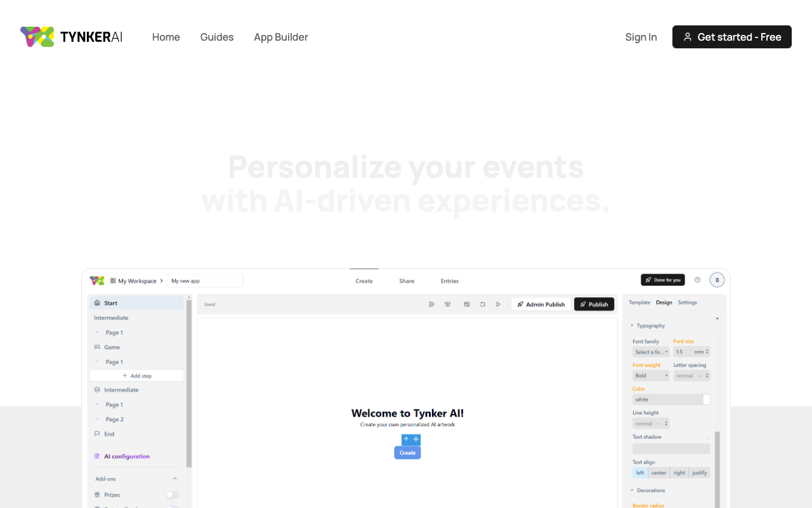Collapse the Add-ons section chevron

[x=174, y=479]
